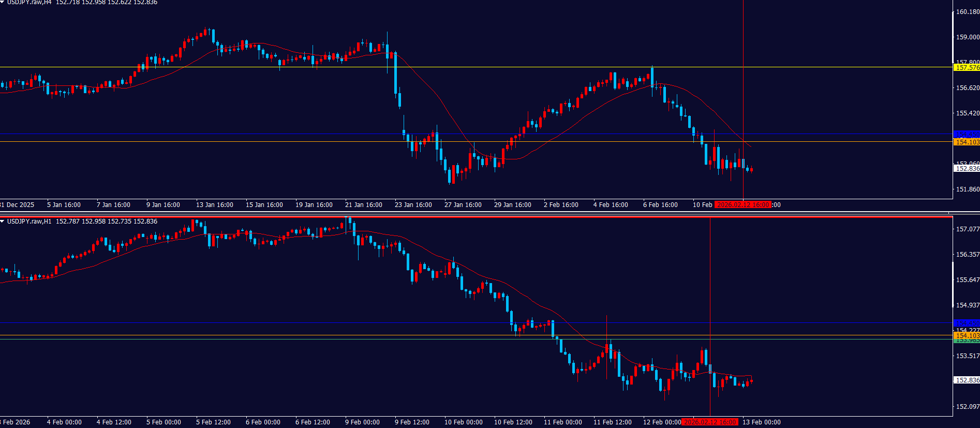Open the USDJPY H4 chart title dropdown triangle
The image size is (980, 428).
click(x=3, y=3)
